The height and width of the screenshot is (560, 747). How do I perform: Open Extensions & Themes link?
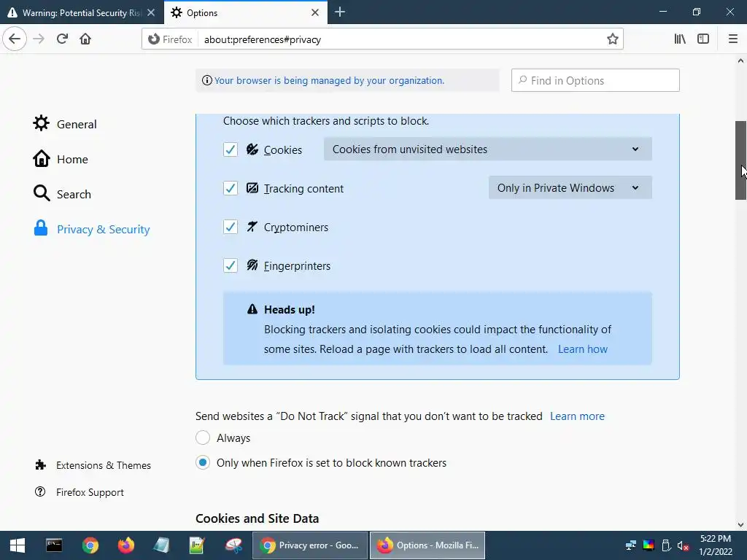[93, 465]
